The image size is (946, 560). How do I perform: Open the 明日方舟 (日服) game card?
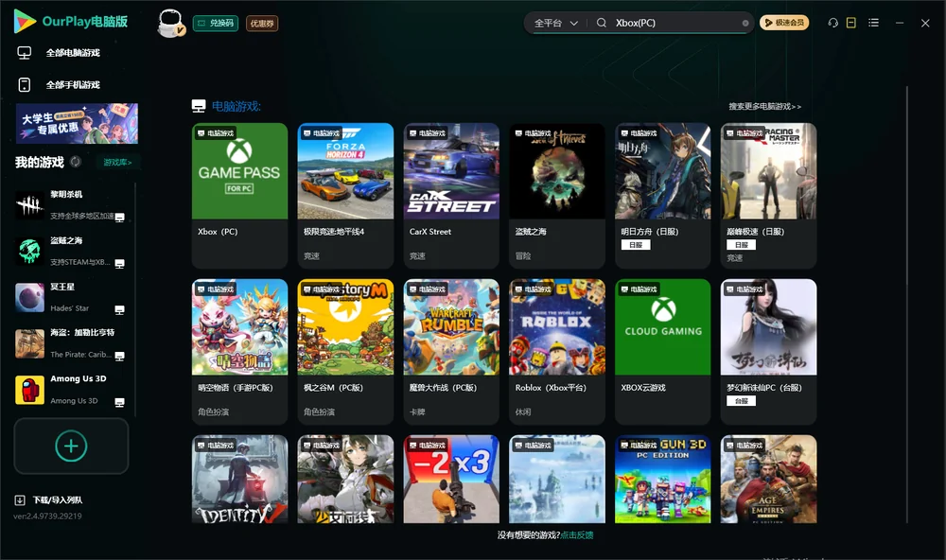coord(662,196)
